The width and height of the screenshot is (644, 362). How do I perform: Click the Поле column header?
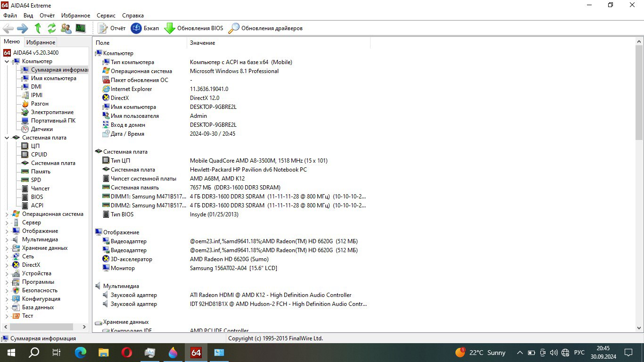(x=140, y=43)
